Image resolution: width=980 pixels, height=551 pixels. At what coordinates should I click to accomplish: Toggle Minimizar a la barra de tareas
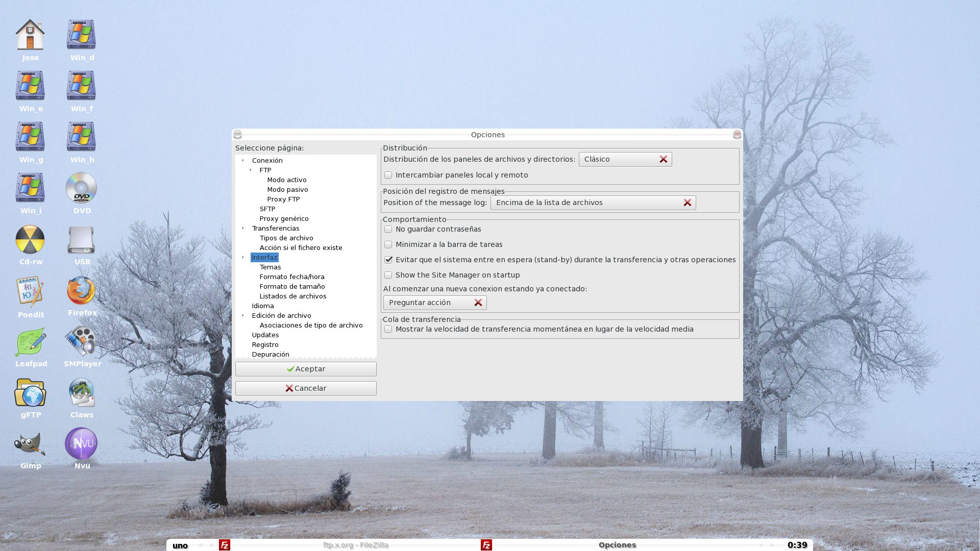point(388,245)
